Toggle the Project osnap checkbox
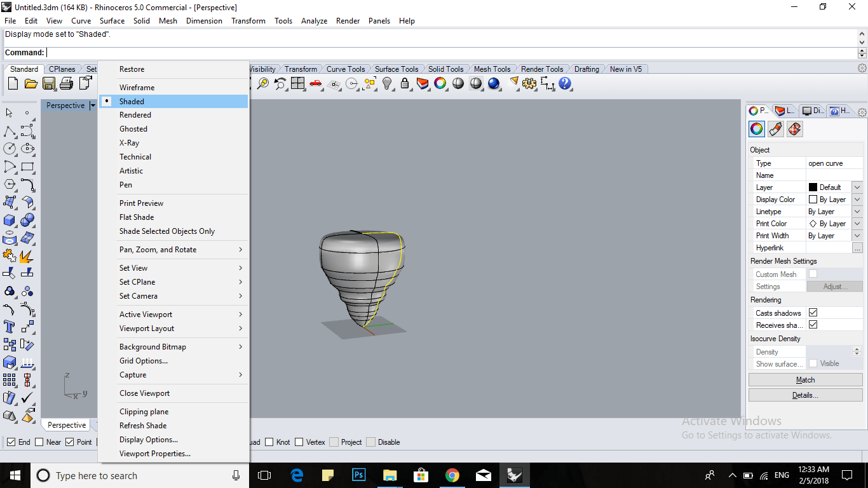 (x=334, y=442)
